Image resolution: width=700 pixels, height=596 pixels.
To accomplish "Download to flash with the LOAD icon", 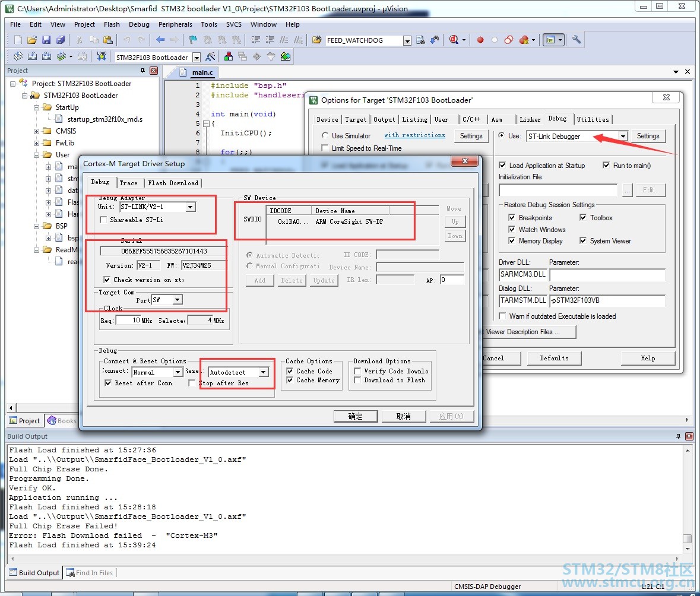I will click(x=102, y=56).
